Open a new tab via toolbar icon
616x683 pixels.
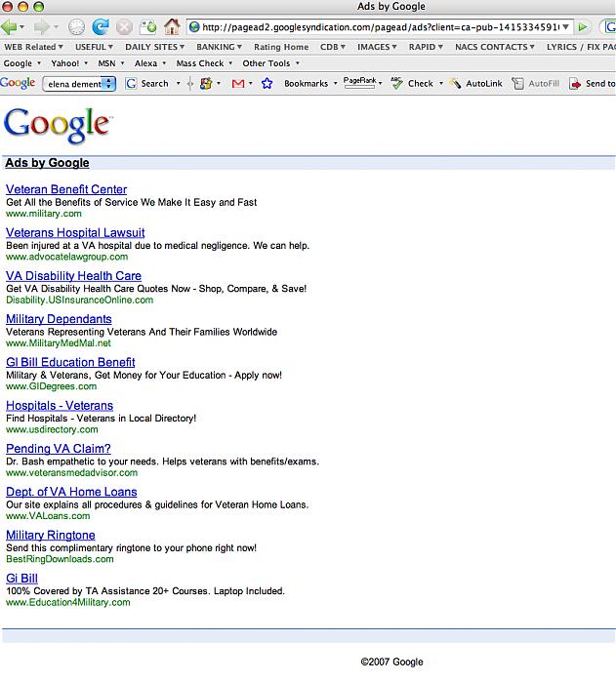[148, 27]
